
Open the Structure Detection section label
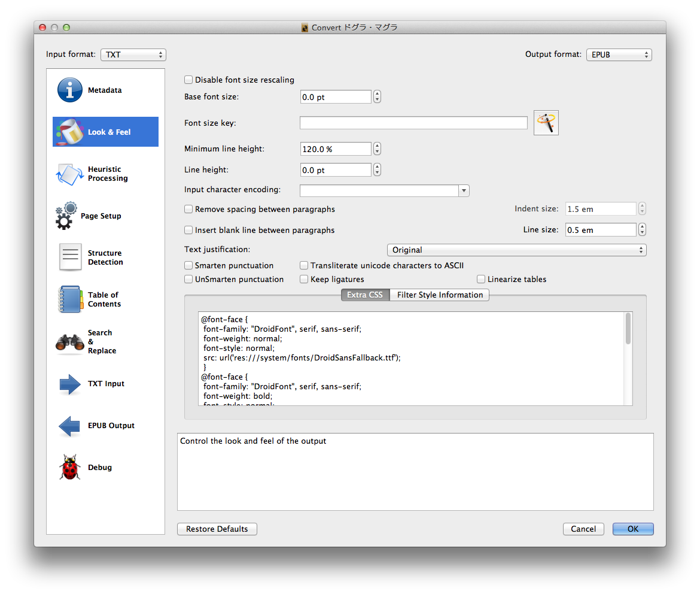point(105,257)
